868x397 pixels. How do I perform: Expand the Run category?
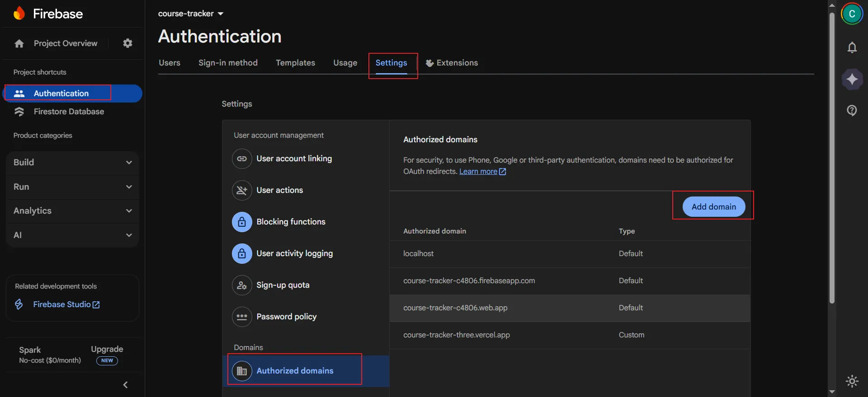click(x=72, y=187)
